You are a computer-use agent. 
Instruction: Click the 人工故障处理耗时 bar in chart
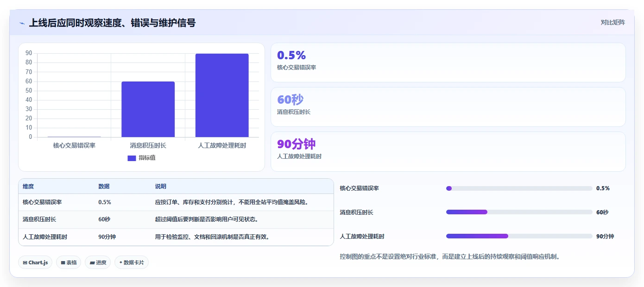point(222,95)
